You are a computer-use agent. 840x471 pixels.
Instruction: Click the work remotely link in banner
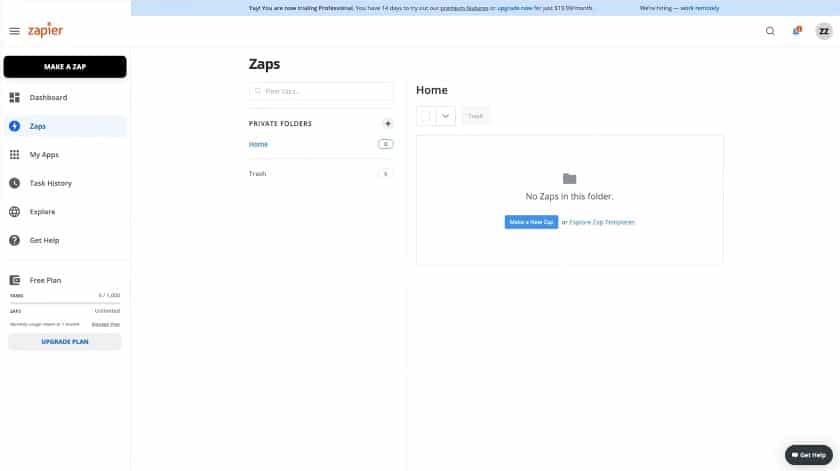(x=700, y=8)
